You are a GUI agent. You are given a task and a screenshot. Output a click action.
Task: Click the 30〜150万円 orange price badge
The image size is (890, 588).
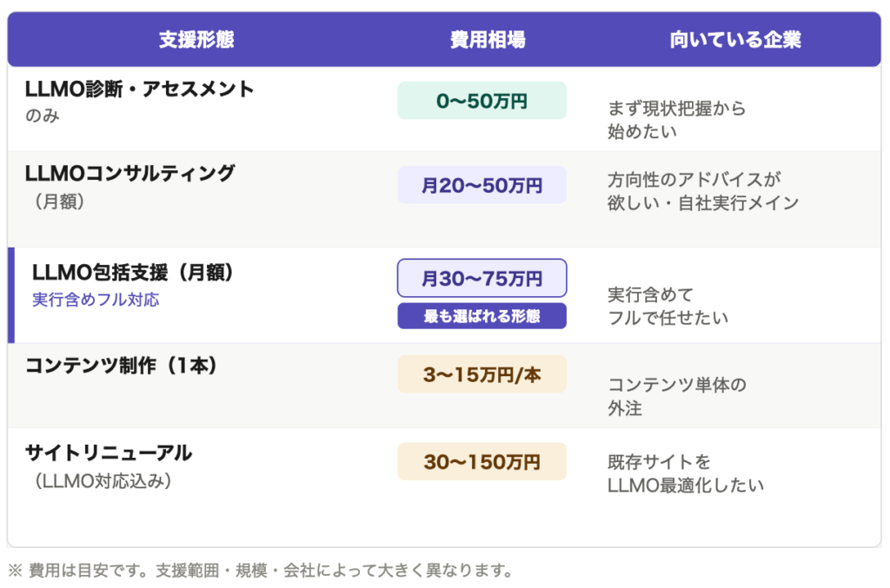pyautogui.click(x=482, y=461)
